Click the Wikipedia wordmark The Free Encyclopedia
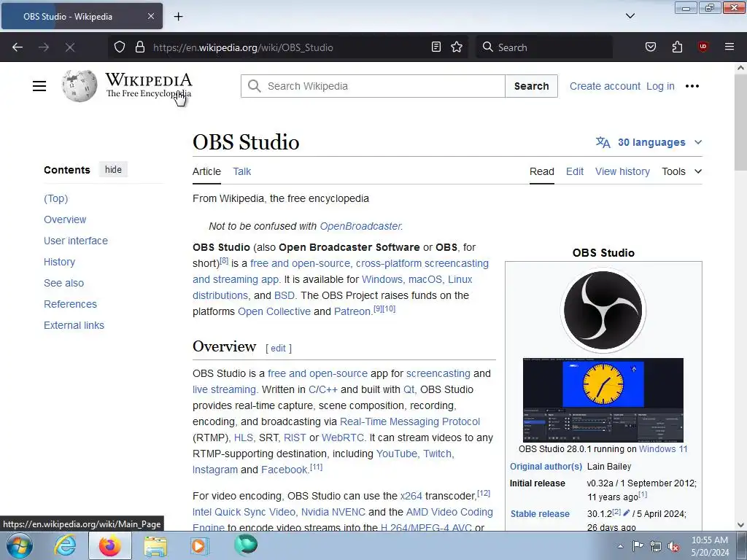Viewport: 747px width, 560px height. 149,85
